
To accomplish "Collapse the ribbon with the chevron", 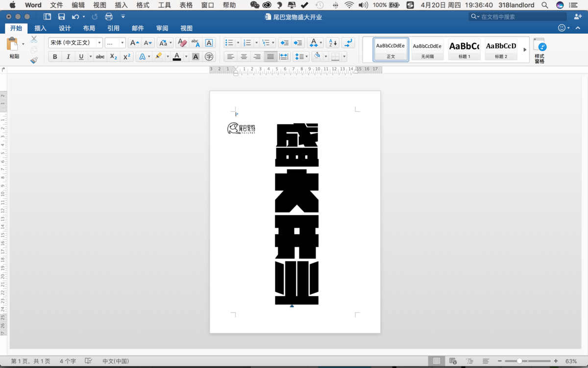I will [578, 28].
